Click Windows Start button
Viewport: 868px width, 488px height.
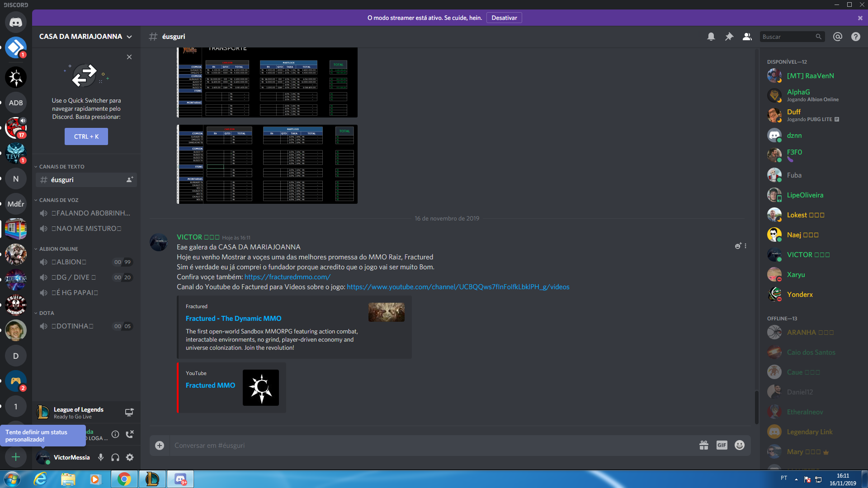click(x=12, y=479)
